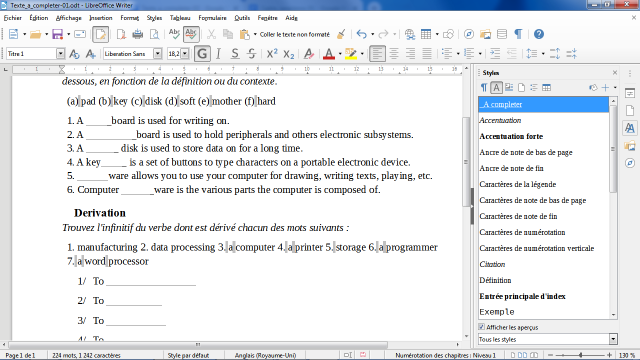Adjust the zoom slider in status bar
The width and height of the screenshot is (640, 360).
coord(580,355)
